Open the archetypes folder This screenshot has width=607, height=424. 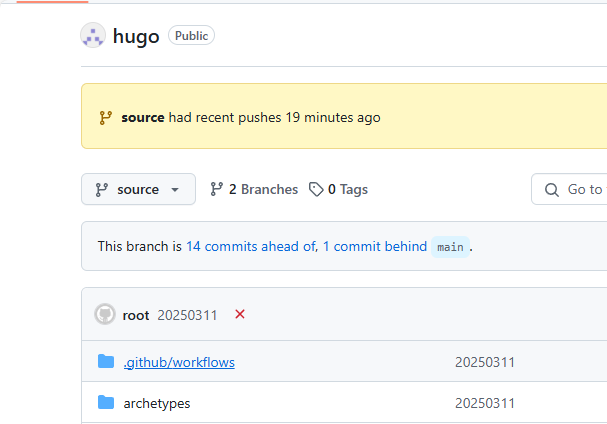pos(157,403)
